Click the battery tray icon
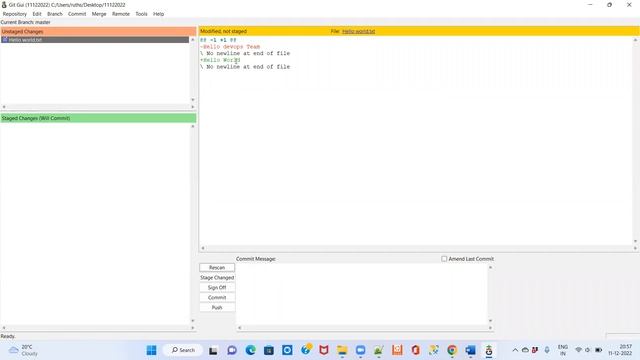The width and height of the screenshot is (640, 360). point(598,350)
